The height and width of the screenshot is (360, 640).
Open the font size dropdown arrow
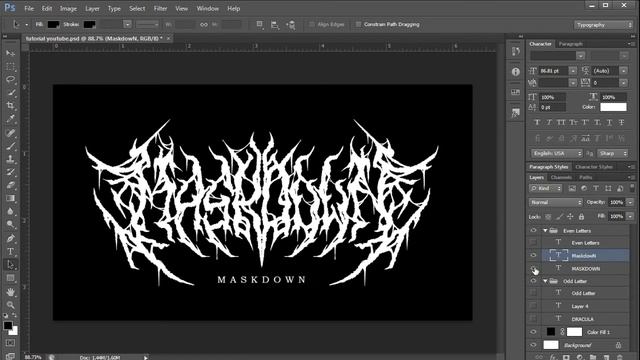[573, 71]
